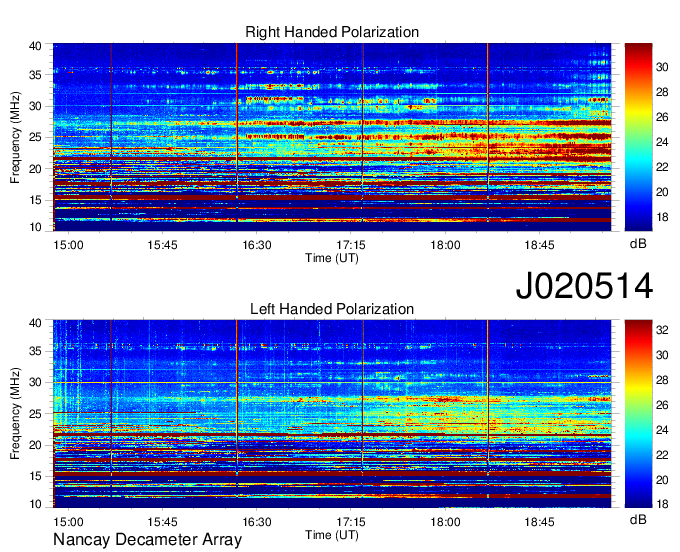
Task: Click the 17:15 time tick under Left Handed plot
Action: pos(351,522)
